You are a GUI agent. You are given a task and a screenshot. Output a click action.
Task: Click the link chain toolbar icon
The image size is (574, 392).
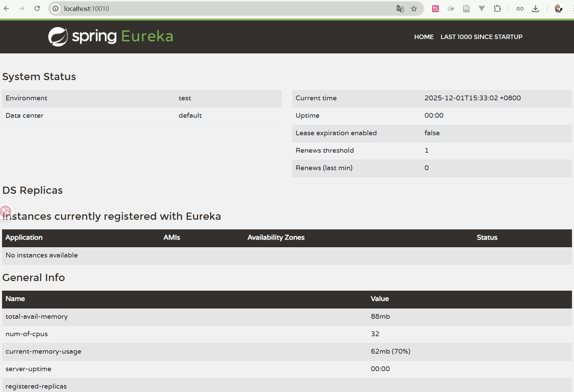pyautogui.click(x=520, y=9)
